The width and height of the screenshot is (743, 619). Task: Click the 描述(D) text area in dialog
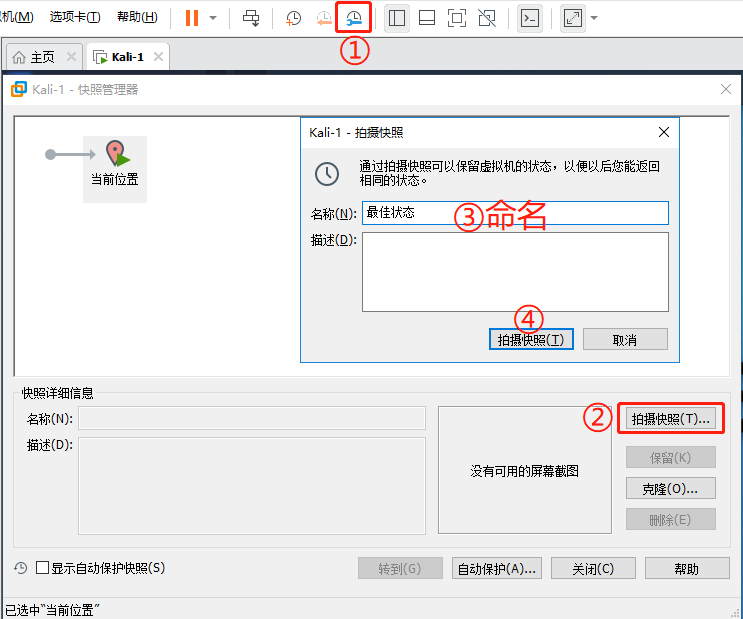(x=515, y=272)
